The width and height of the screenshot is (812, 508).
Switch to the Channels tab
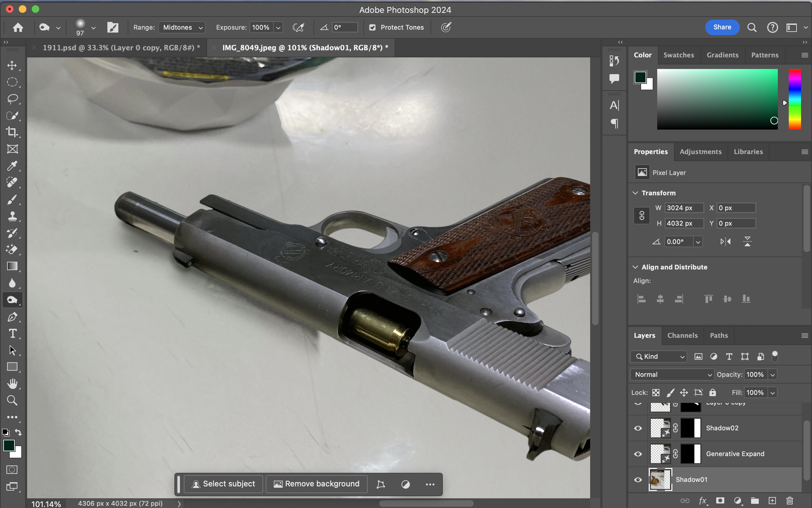click(682, 335)
